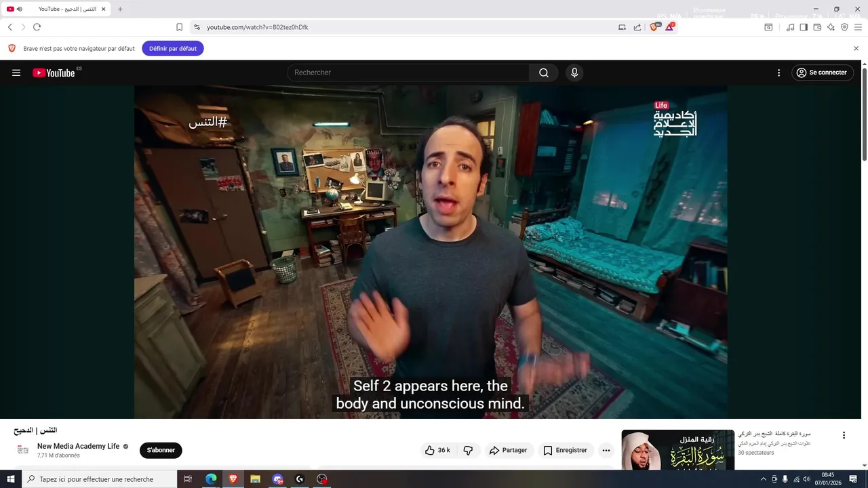Open a new browser tab

120,9
